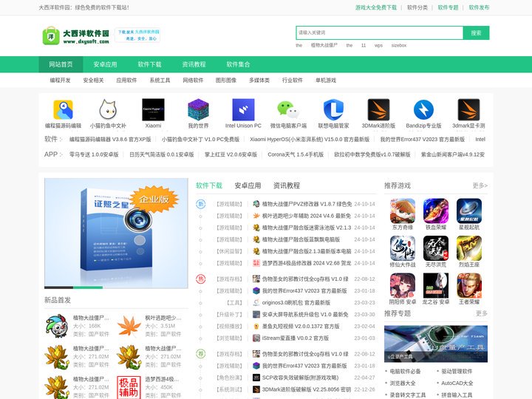Image resolution: width=532 pixels, height=399 pixels.
Task: Click the 植物大战僵尸 hot search keyword
Action: (324, 45)
